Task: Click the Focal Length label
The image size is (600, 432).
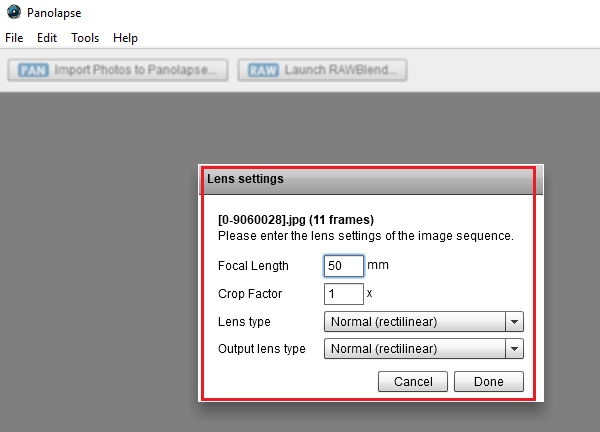Action: [x=253, y=266]
